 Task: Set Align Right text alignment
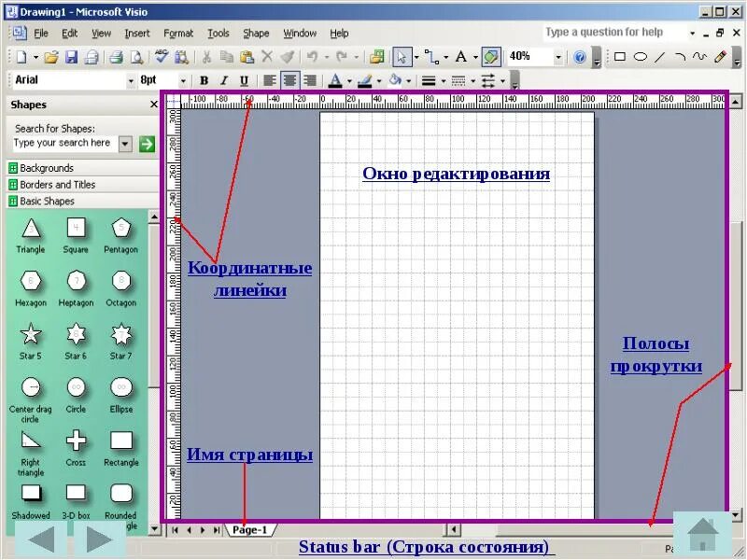click(x=310, y=80)
